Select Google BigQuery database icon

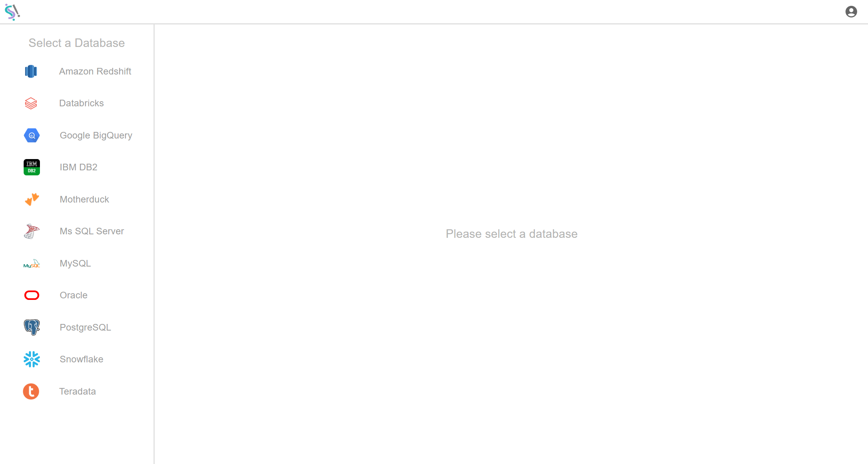pos(31,135)
